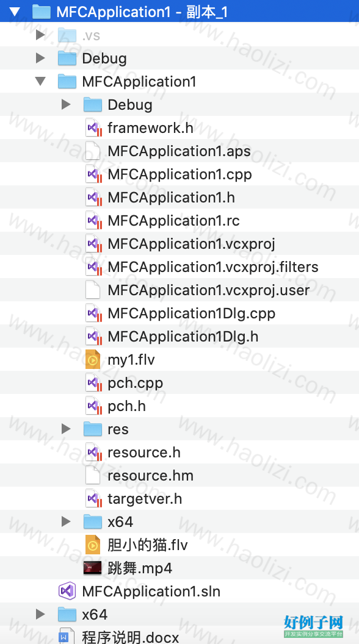
Task: Expand the nested x64 folder under MFCApplication1
Action: coord(66,521)
